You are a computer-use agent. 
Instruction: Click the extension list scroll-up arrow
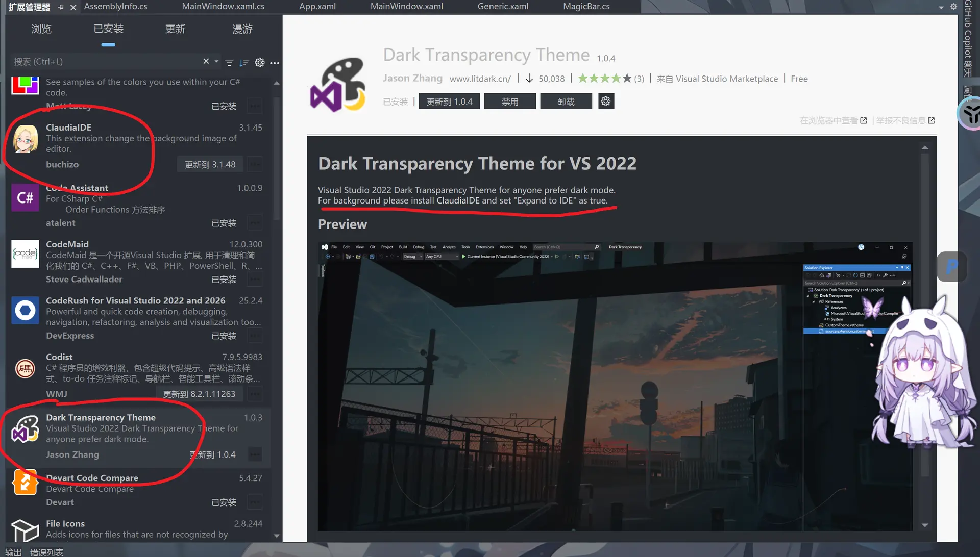(x=277, y=83)
